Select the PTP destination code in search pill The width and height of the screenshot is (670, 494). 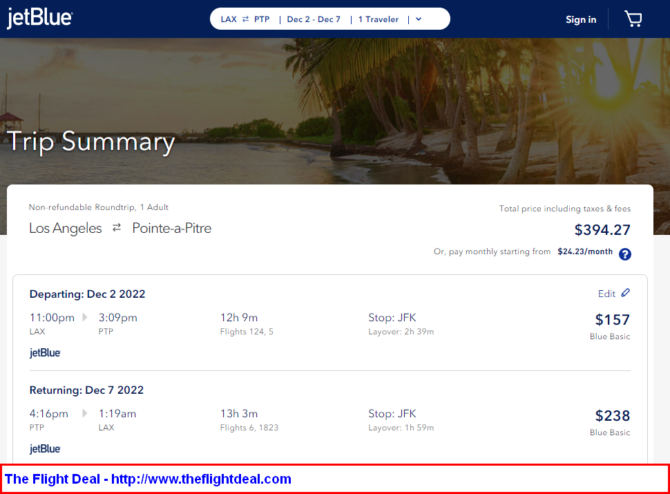pyautogui.click(x=262, y=19)
